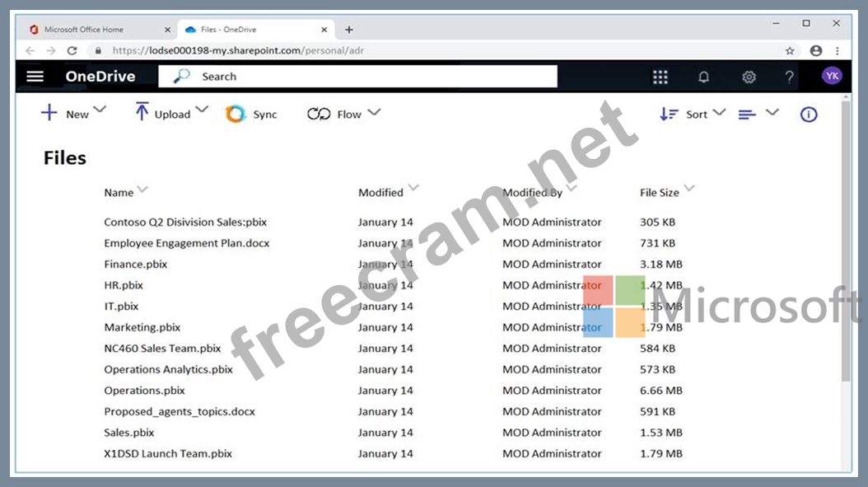Image resolution: width=868 pixels, height=487 pixels.
Task: Open the browser three-dot menu
Action: 838,50
